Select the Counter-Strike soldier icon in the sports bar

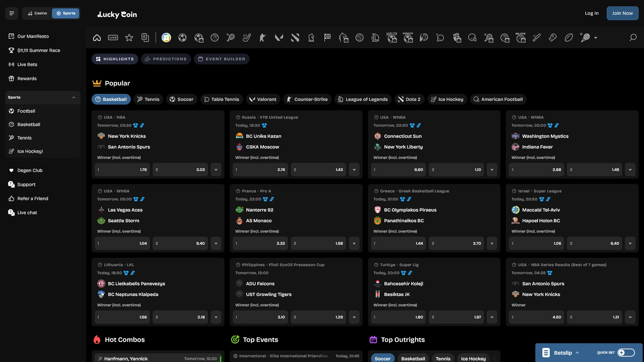tap(263, 38)
